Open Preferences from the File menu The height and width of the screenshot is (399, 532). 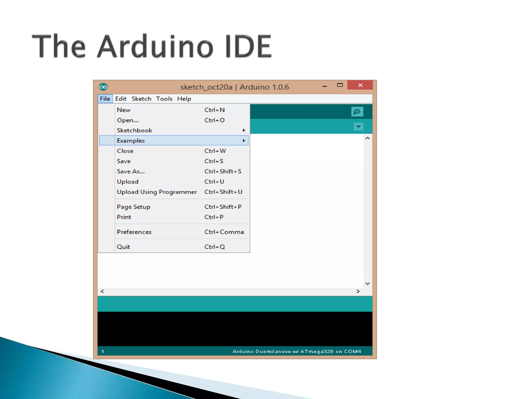pyautogui.click(x=134, y=232)
